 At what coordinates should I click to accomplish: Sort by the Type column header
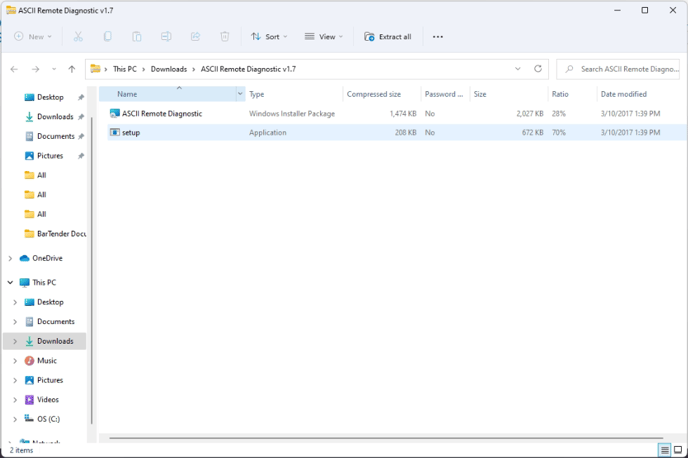pos(257,94)
